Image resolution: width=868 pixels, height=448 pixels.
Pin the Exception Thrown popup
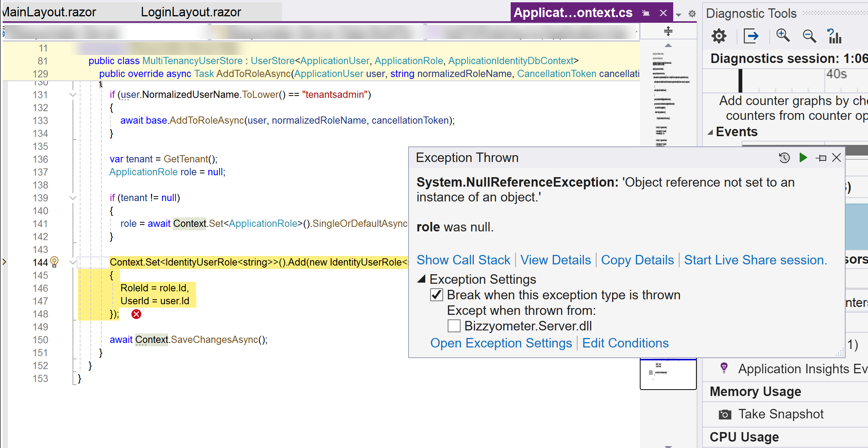click(821, 158)
